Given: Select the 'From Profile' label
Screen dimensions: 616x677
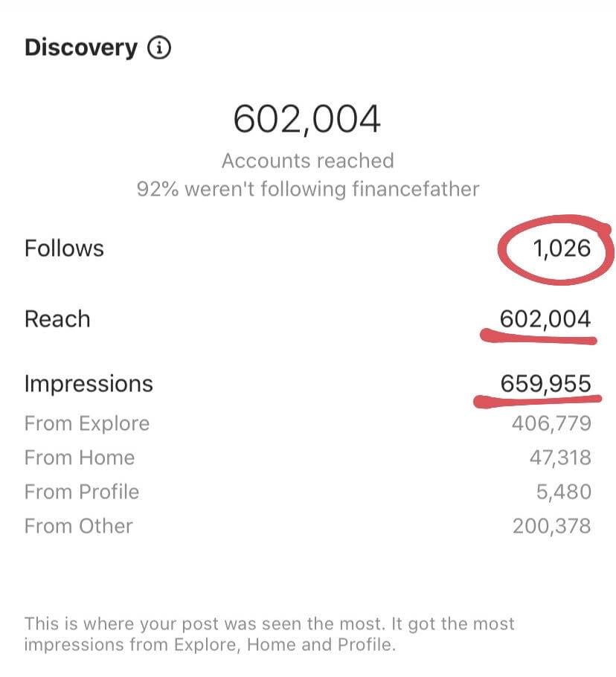Looking at the screenshot, I should point(82,492).
